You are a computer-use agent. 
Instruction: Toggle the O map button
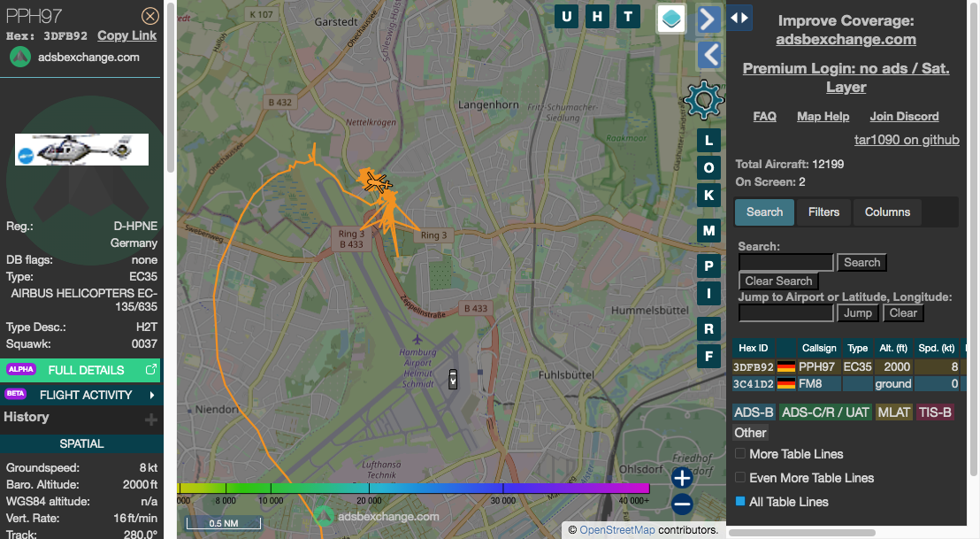tap(708, 167)
